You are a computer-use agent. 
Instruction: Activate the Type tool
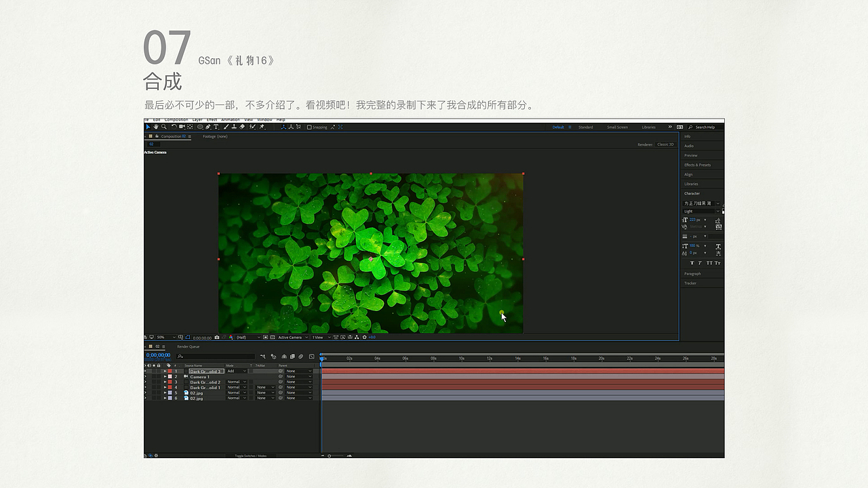(x=216, y=127)
